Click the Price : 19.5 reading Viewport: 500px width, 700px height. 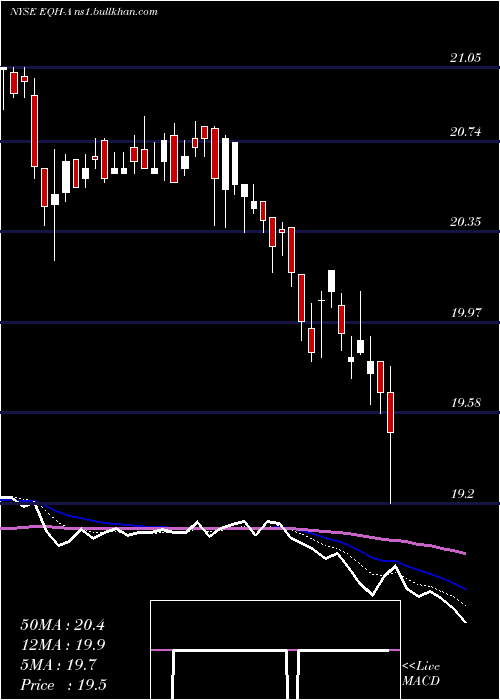pos(63,685)
